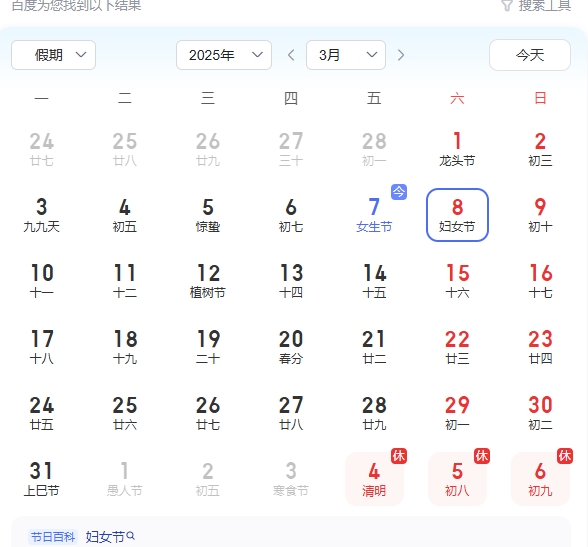Image resolution: width=588 pixels, height=547 pixels.
Task: Select March 19 二十
Action: click(208, 347)
